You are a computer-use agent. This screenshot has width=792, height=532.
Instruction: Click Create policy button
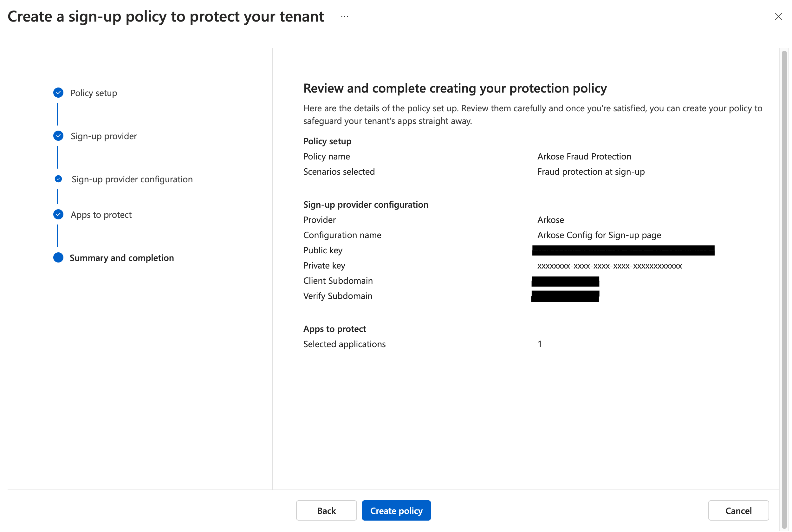[396, 510]
